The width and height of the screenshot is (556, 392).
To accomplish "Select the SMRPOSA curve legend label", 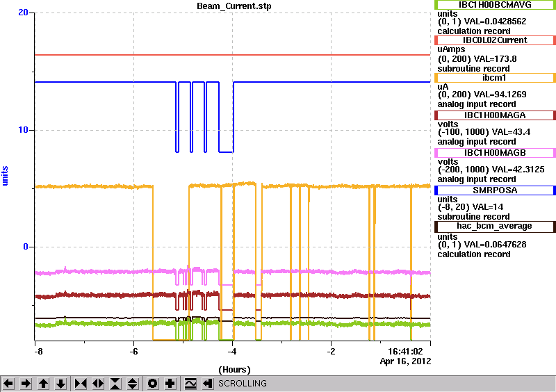I will tap(495, 190).
